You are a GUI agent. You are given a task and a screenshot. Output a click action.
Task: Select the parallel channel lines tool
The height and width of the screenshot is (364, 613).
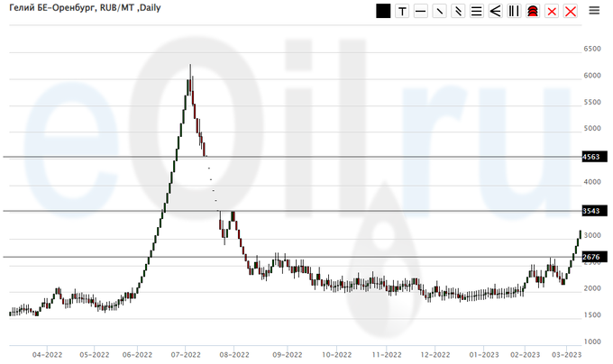pos(458,12)
